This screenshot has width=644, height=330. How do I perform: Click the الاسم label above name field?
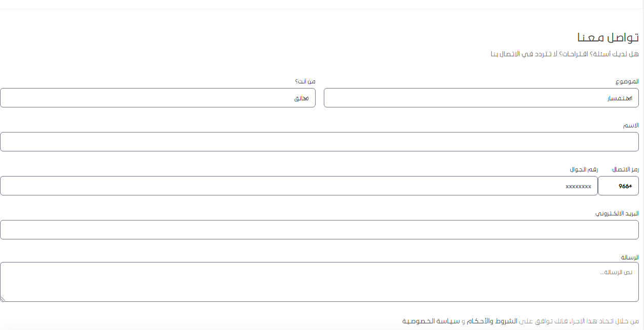tap(631, 126)
